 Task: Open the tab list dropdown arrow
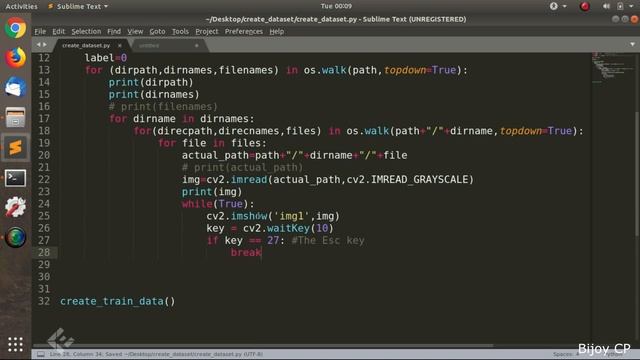click(x=632, y=44)
